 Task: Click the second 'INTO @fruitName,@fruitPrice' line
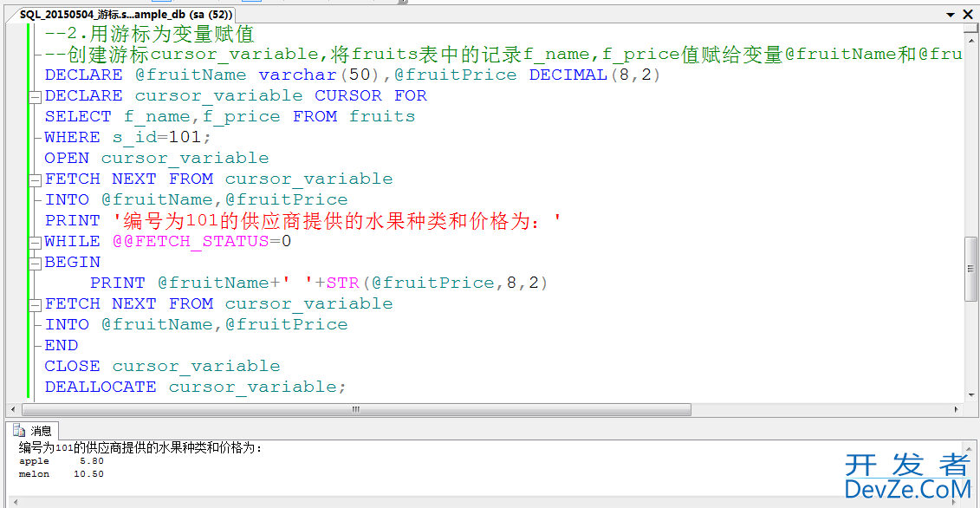196,324
